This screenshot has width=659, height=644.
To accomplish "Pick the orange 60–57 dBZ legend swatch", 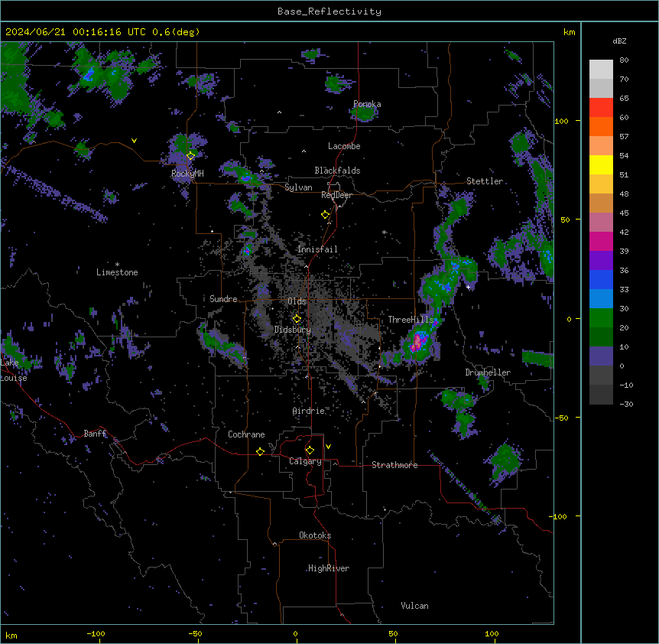I will coord(601,126).
